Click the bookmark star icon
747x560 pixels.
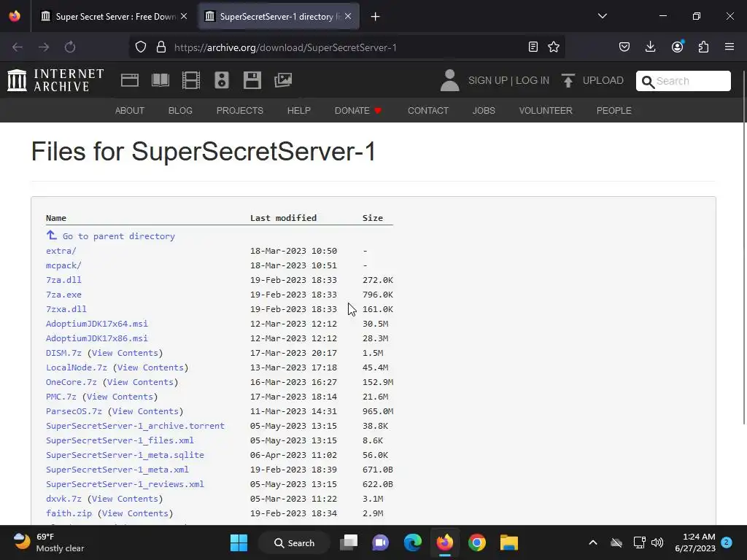click(x=554, y=47)
